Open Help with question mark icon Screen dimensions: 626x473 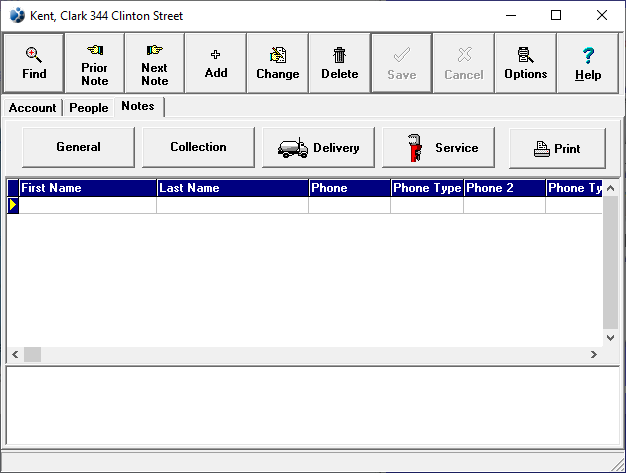click(587, 63)
